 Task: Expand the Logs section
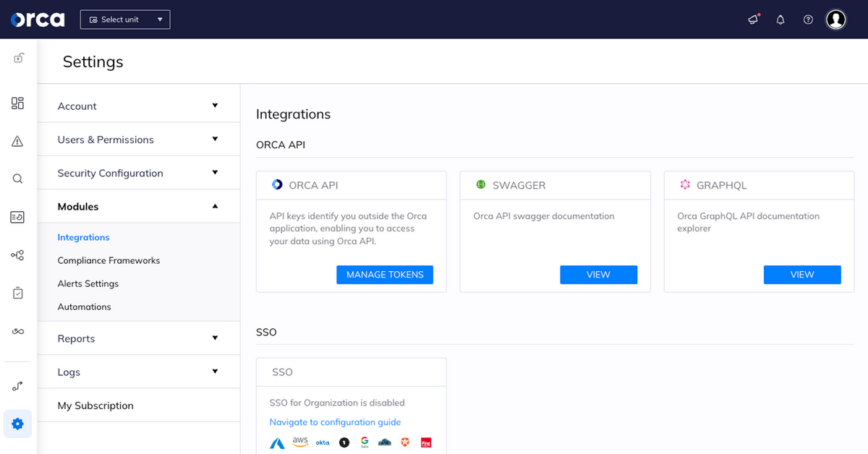coord(138,372)
